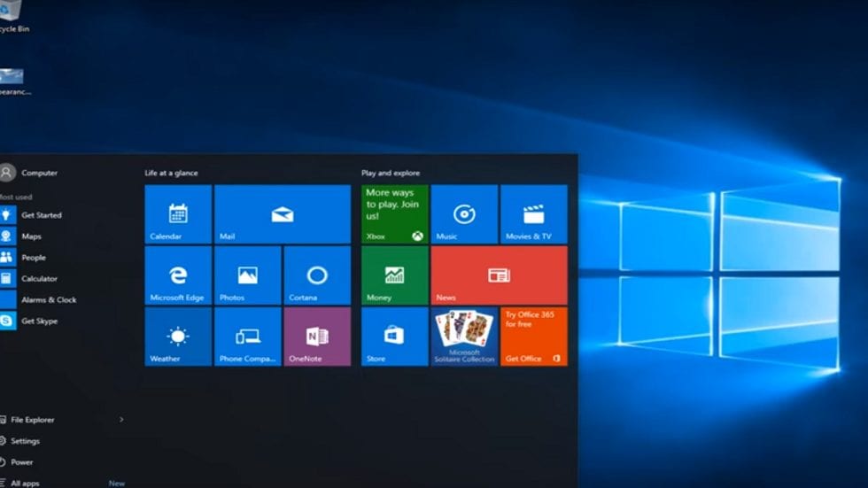Open Get Skype from most used
868x488 pixels.
click(39, 321)
